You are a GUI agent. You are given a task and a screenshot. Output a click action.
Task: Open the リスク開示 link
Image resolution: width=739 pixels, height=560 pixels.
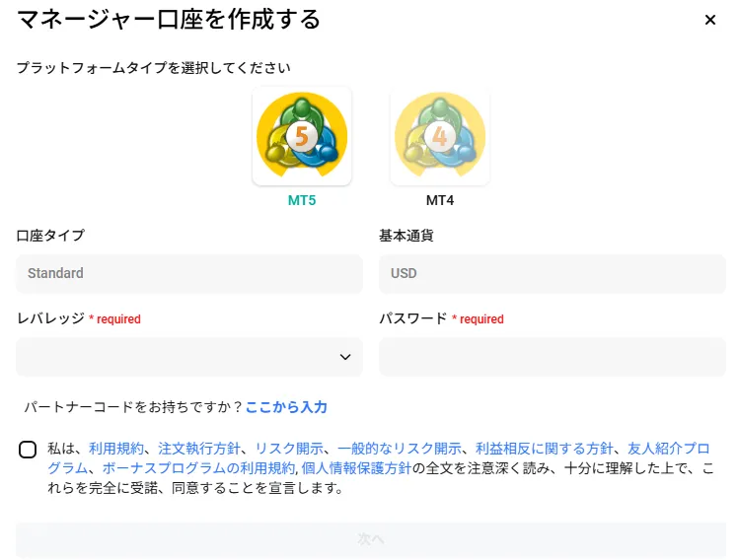(289, 449)
